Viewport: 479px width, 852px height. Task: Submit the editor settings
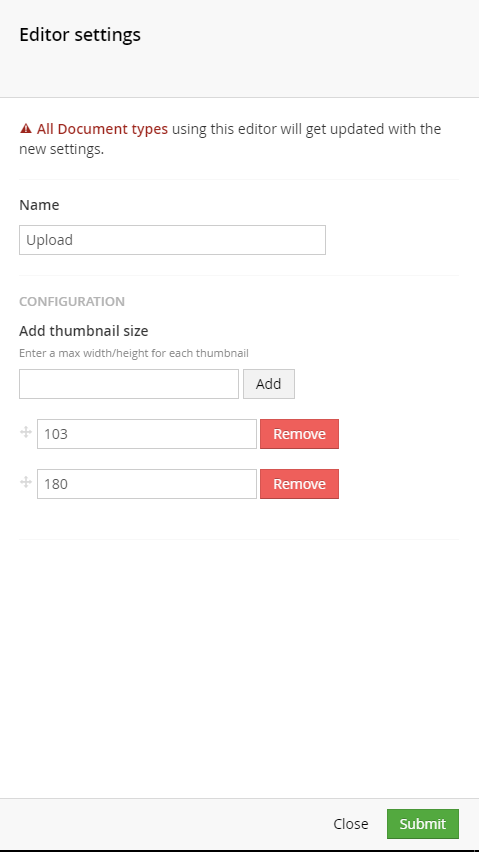tap(423, 824)
